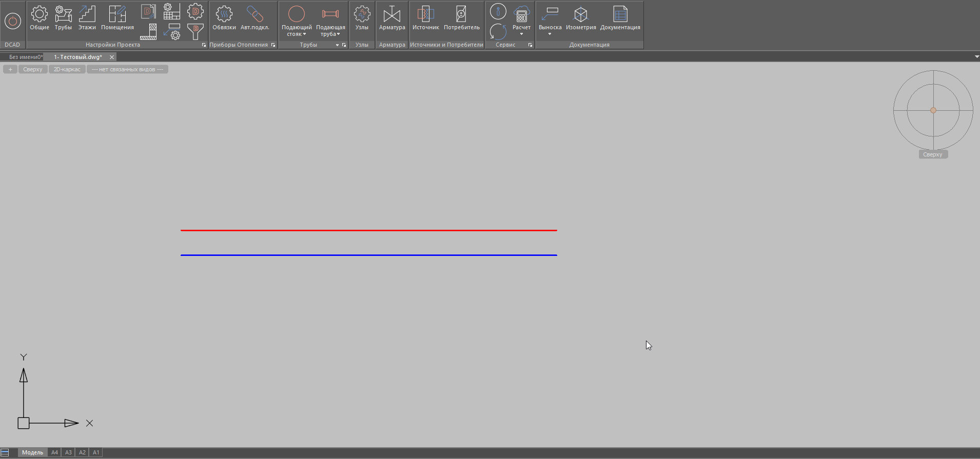This screenshot has width=980, height=459.
Task: Switch to the Без имени0 document tab
Action: [x=25, y=57]
